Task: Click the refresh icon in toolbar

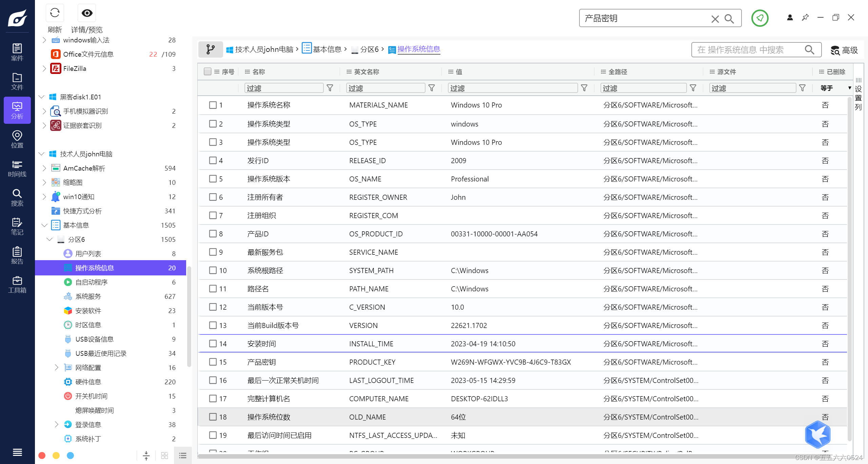Action: point(55,13)
